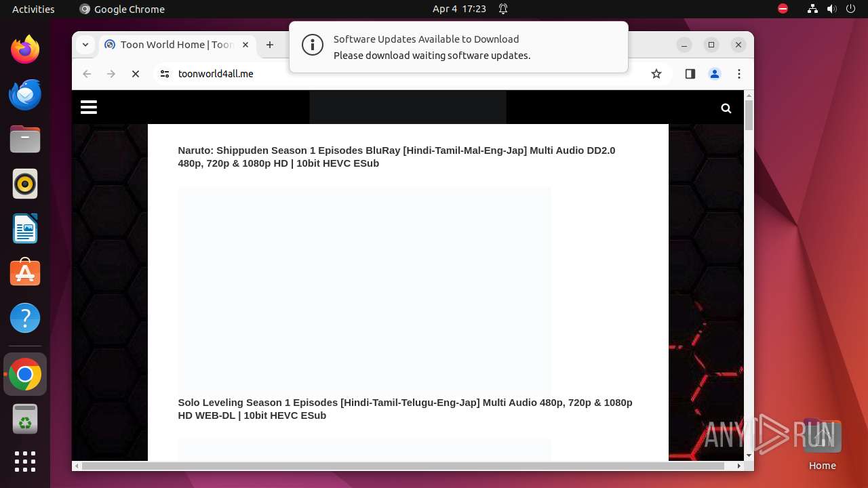This screenshot has height=488, width=868.
Task: Click Google Chrome icon in dock
Action: [25, 374]
